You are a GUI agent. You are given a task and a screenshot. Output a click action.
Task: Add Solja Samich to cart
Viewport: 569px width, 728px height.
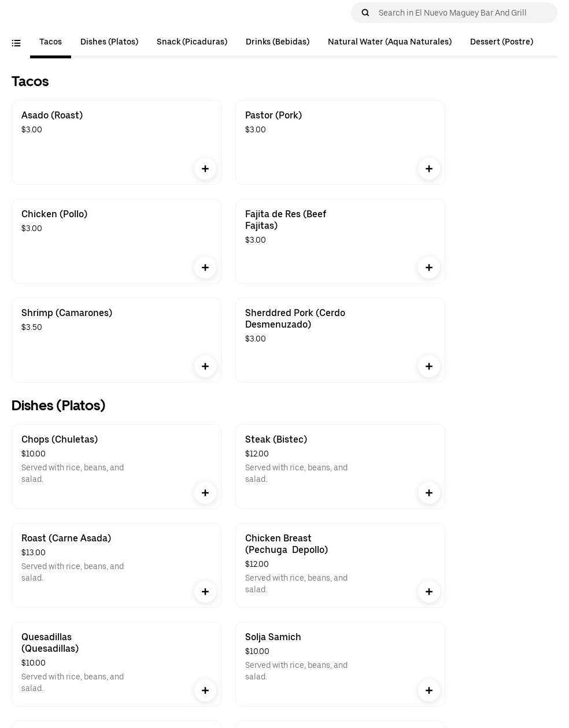(x=429, y=690)
